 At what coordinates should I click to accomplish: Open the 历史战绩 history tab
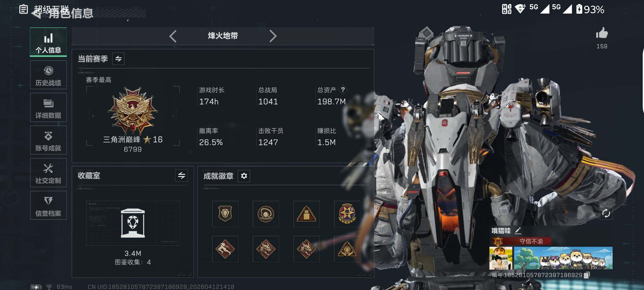[x=48, y=75]
